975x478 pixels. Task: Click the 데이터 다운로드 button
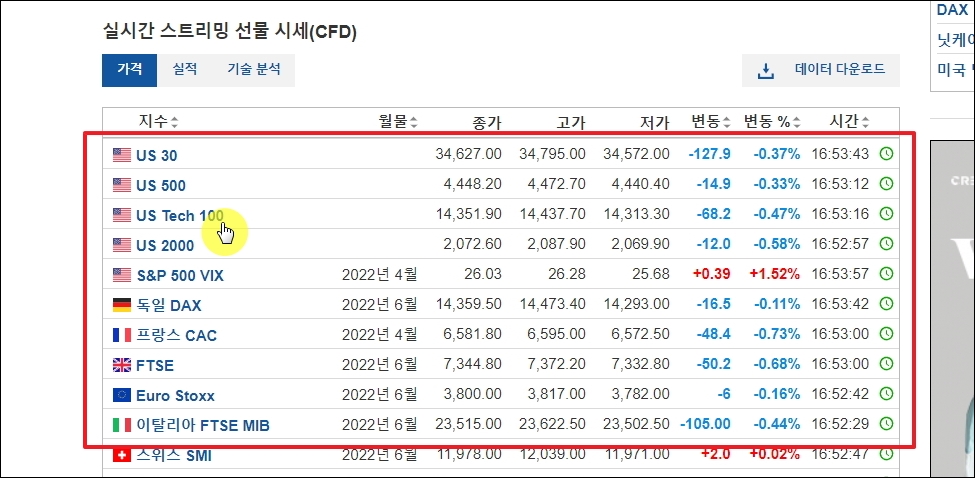[x=821, y=70]
